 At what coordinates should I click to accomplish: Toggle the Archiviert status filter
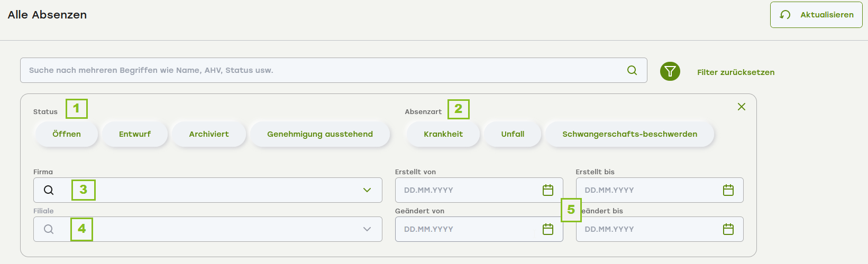tap(209, 134)
